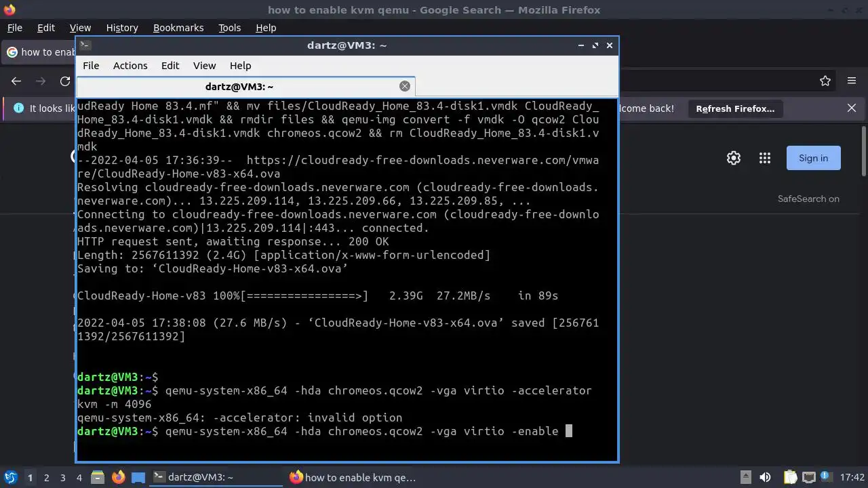Image resolution: width=868 pixels, height=488 pixels.
Task: Click the show desktop icon in taskbar
Action: [x=138, y=478]
